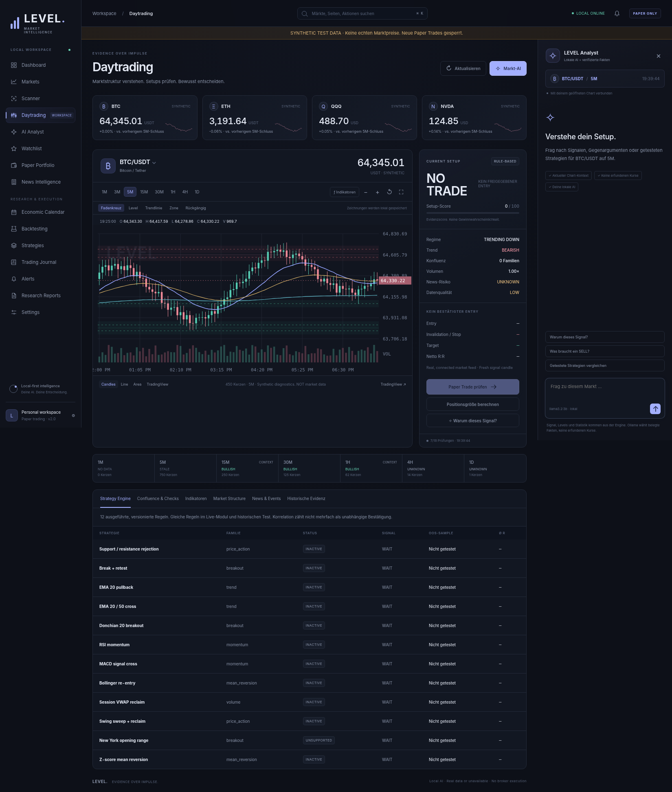The height and width of the screenshot is (792, 672).
Task: Switch chart type to Line
Action: [x=125, y=384]
